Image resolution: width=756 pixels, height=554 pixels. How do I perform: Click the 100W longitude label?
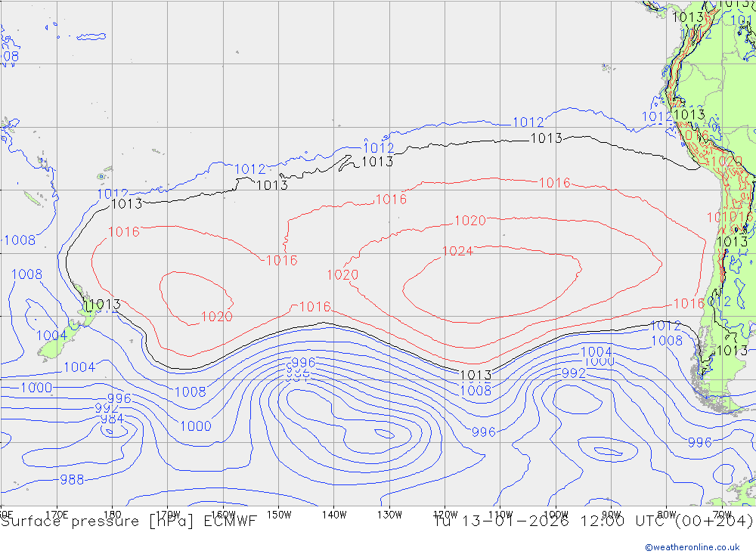[556, 515]
